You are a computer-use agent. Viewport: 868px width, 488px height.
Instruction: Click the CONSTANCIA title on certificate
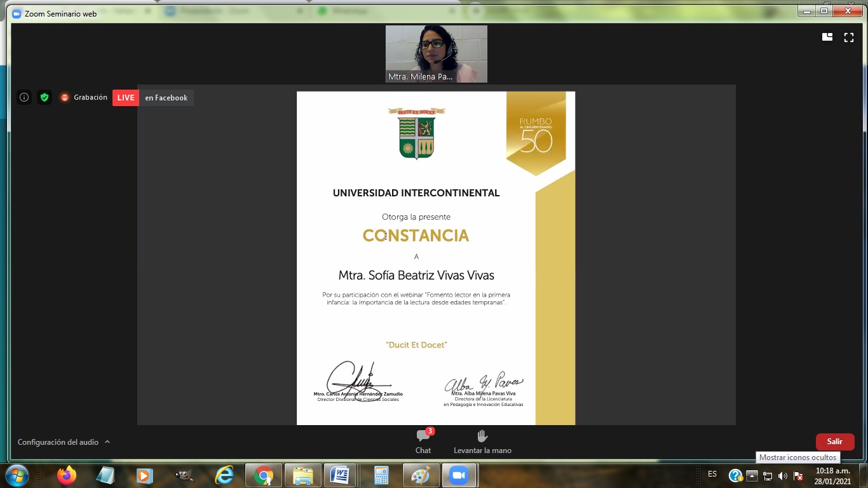pos(416,236)
